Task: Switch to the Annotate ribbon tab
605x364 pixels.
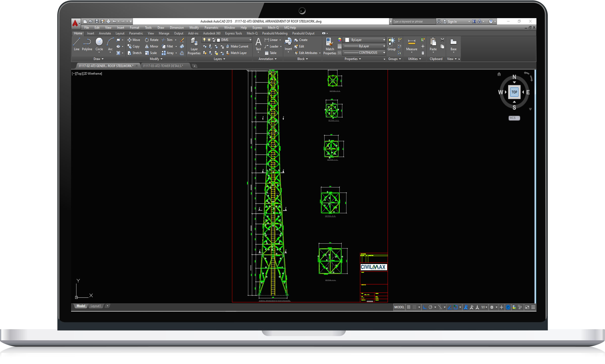Action: [x=105, y=33]
